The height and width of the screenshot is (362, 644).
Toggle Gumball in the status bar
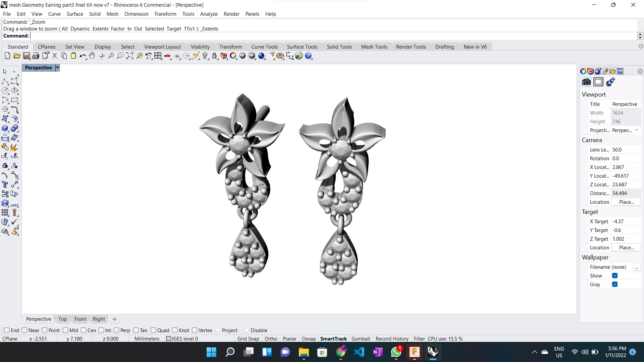tap(361, 339)
